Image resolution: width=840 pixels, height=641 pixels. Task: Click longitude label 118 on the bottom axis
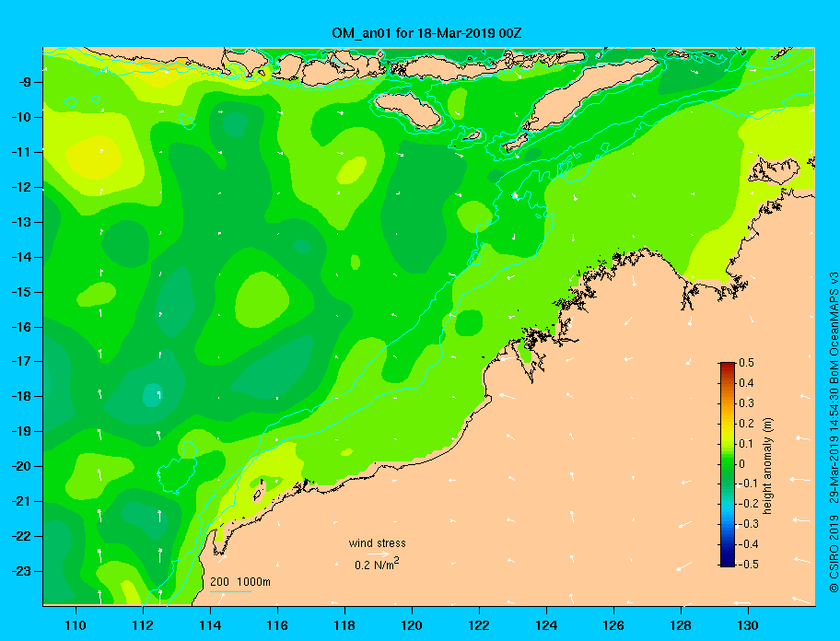point(344,625)
